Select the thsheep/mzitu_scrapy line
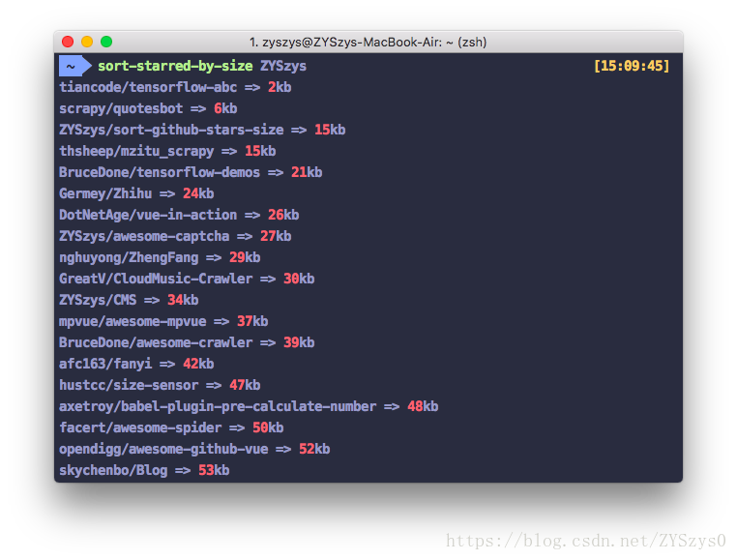 pos(167,152)
